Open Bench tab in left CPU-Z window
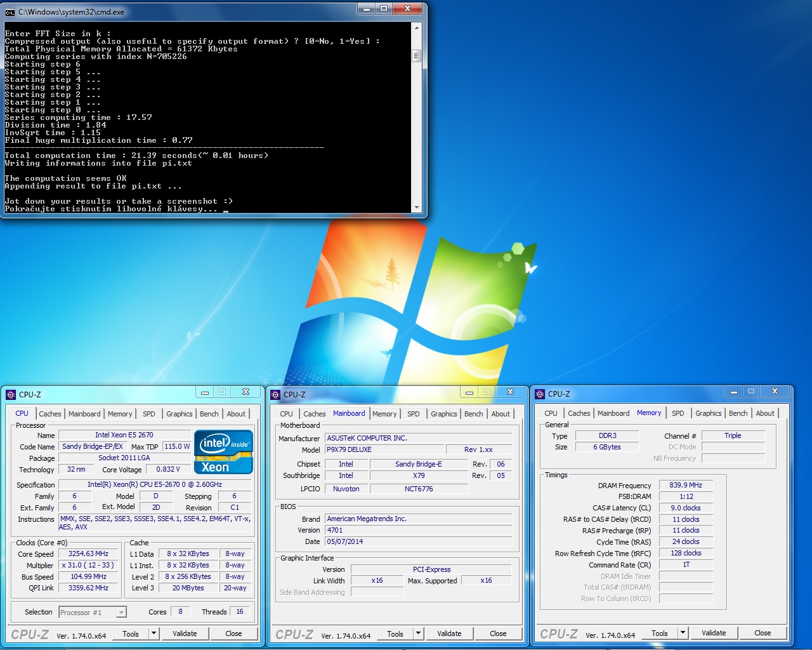The image size is (812, 650). 209,414
